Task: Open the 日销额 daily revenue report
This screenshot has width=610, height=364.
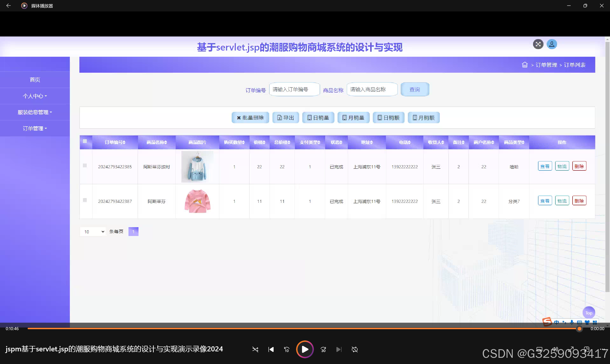Action: coord(389,118)
